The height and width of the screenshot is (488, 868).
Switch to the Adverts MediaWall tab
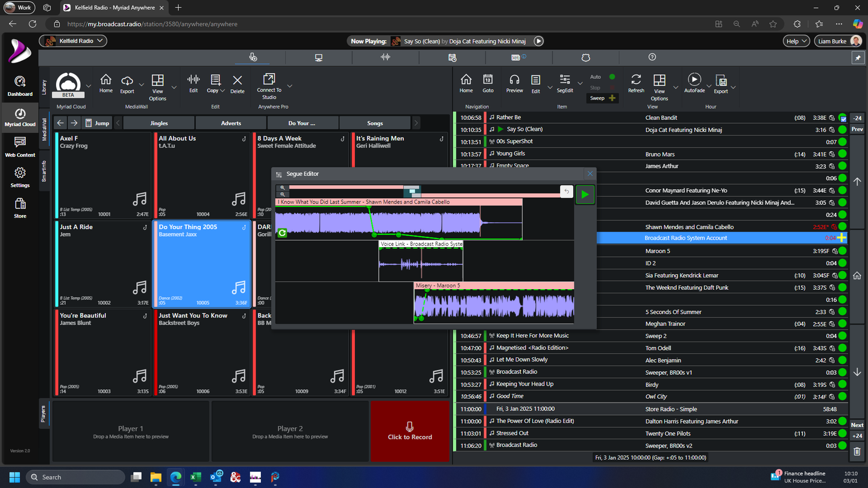[x=231, y=123]
